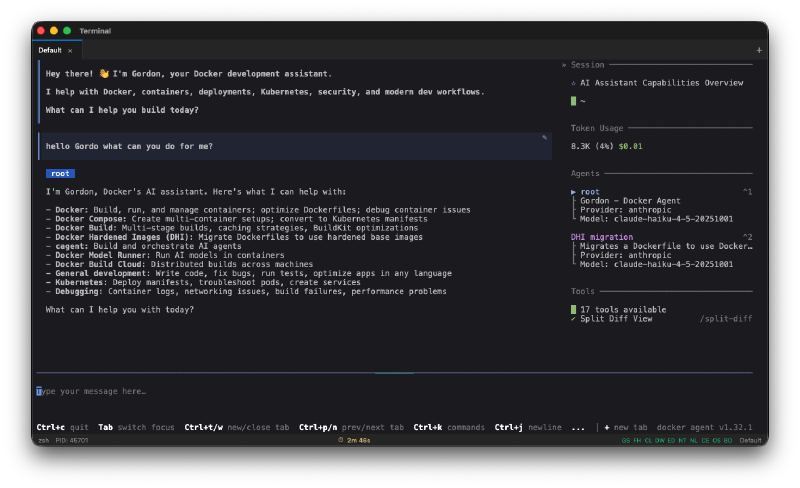Click the PID: 46701 status entry
800x488 pixels.
[x=72, y=440]
